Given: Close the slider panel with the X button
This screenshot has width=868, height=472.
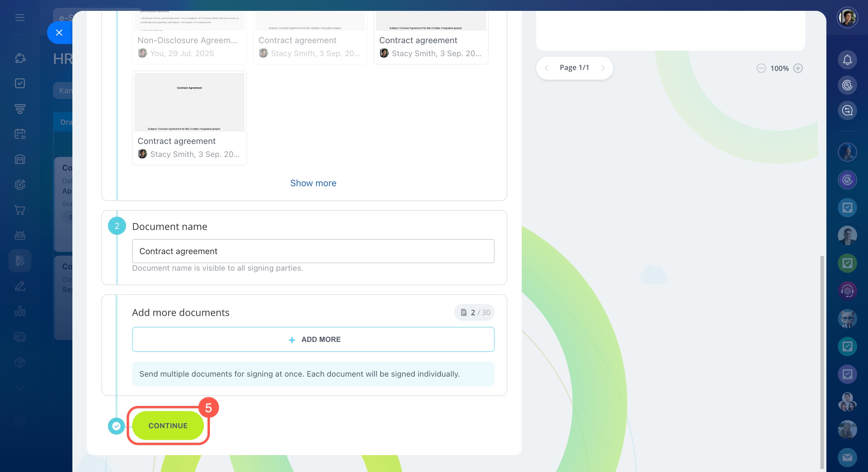Looking at the screenshot, I should pyautogui.click(x=59, y=33).
